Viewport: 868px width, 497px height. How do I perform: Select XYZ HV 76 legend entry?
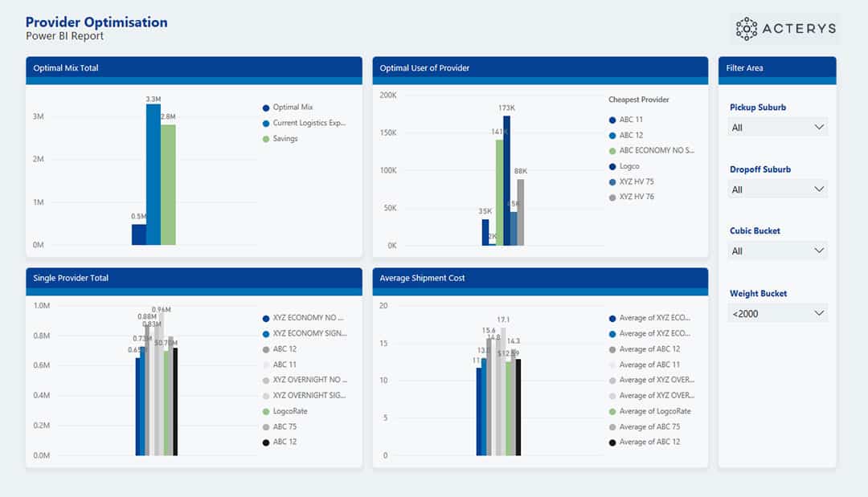[x=636, y=197]
